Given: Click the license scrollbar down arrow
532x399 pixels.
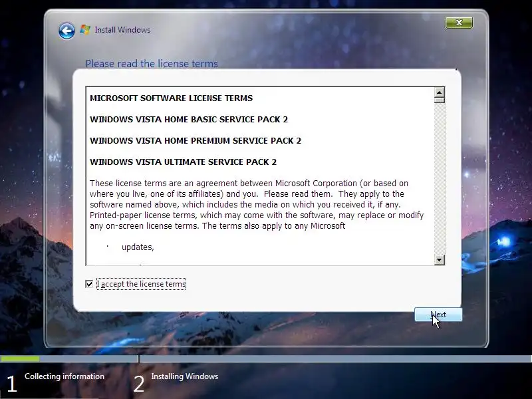Looking at the screenshot, I should (440, 260).
